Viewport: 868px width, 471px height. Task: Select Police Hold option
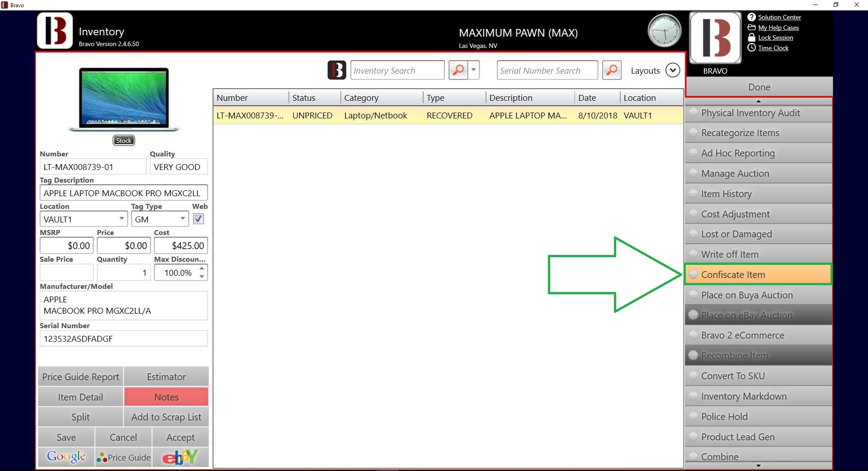coord(759,417)
